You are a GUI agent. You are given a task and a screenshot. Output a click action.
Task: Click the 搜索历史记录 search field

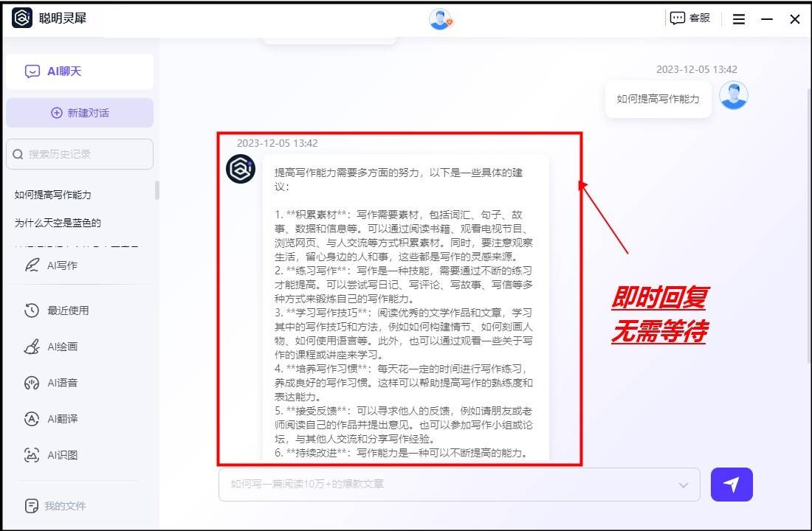(80, 154)
